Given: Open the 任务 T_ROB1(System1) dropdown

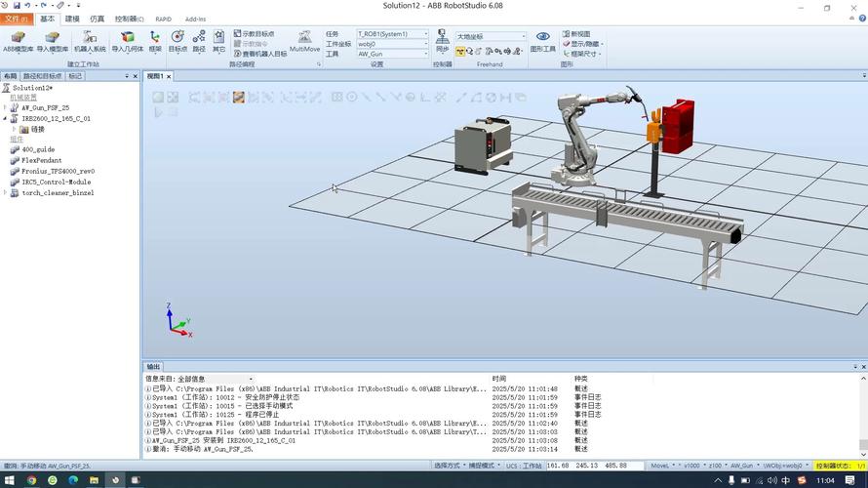Looking at the screenshot, I should point(392,34).
